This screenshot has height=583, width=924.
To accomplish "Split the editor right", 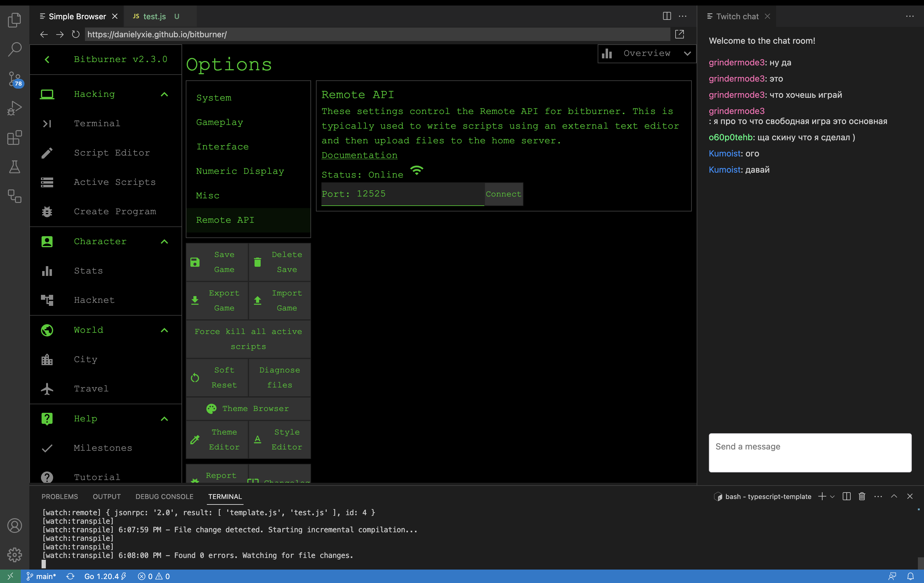I will click(667, 16).
